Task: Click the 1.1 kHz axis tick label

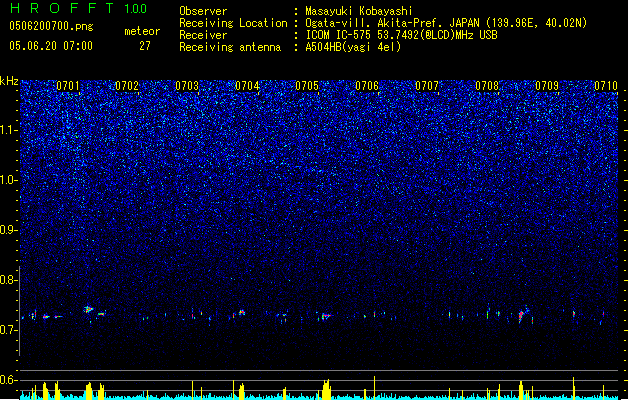Action: tap(9, 130)
